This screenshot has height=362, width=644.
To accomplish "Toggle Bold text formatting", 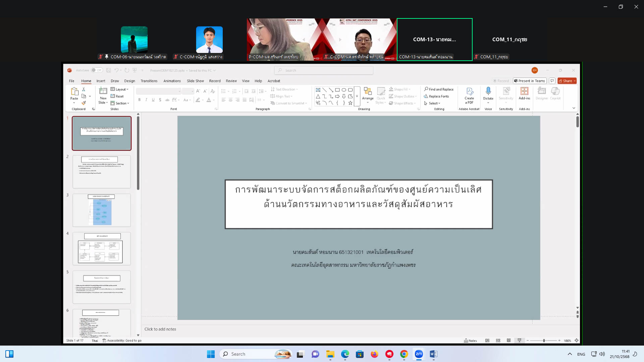I will tap(139, 100).
